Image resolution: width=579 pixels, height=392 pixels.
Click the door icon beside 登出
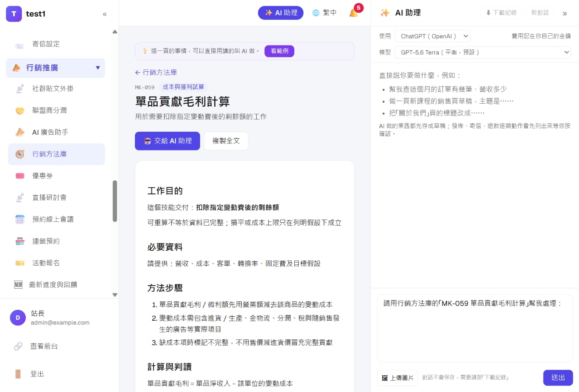[x=18, y=374]
